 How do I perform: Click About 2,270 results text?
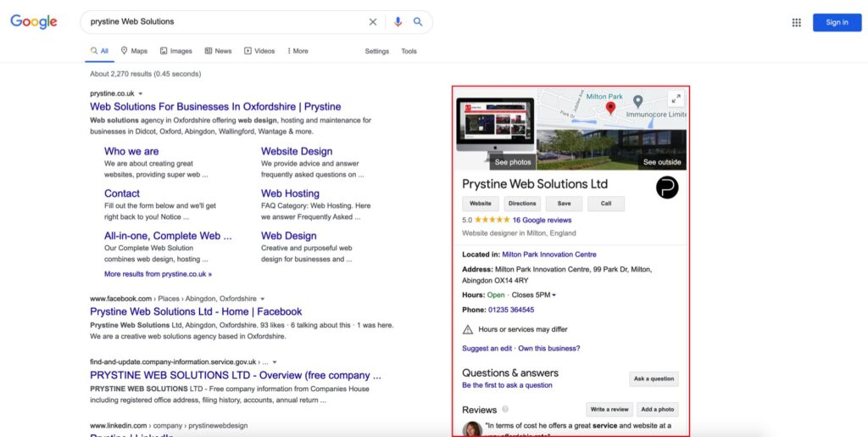[x=146, y=74]
